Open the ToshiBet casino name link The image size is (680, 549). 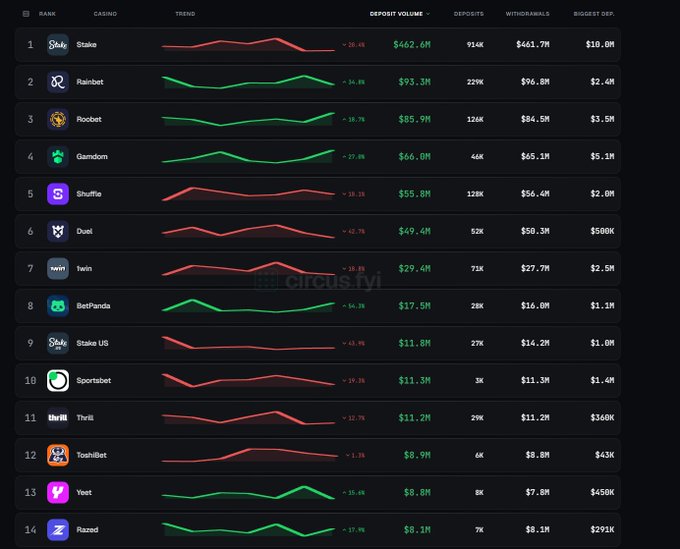tap(92, 455)
